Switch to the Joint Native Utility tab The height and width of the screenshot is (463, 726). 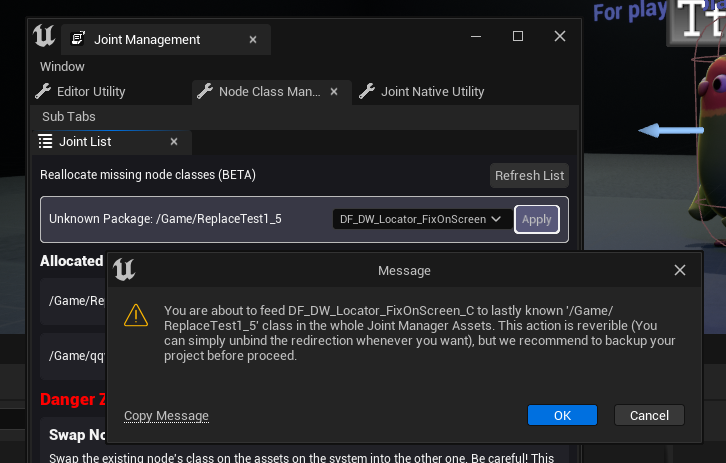point(432,91)
